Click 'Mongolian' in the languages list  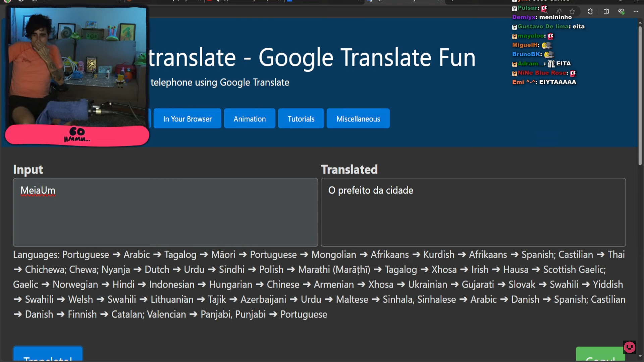tap(334, 255)
